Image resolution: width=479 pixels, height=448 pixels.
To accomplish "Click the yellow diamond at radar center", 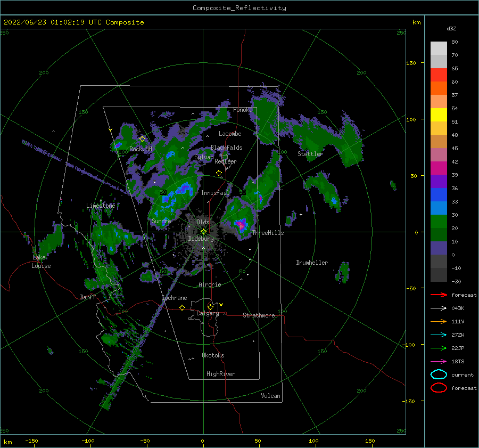I will tap(203, 232).
